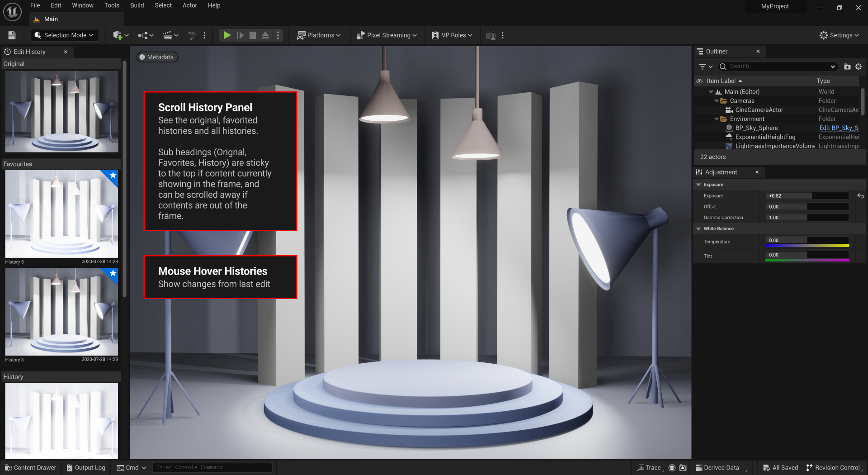The height and width of the screenshot is (475, 868).
Task: Open the Tools menu
Action: click(112, 5)
